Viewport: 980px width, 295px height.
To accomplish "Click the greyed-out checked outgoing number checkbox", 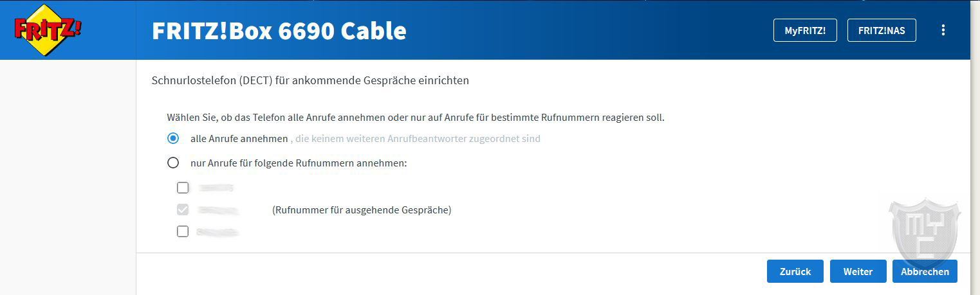I will pyautogui.click(x=183, y=210).
